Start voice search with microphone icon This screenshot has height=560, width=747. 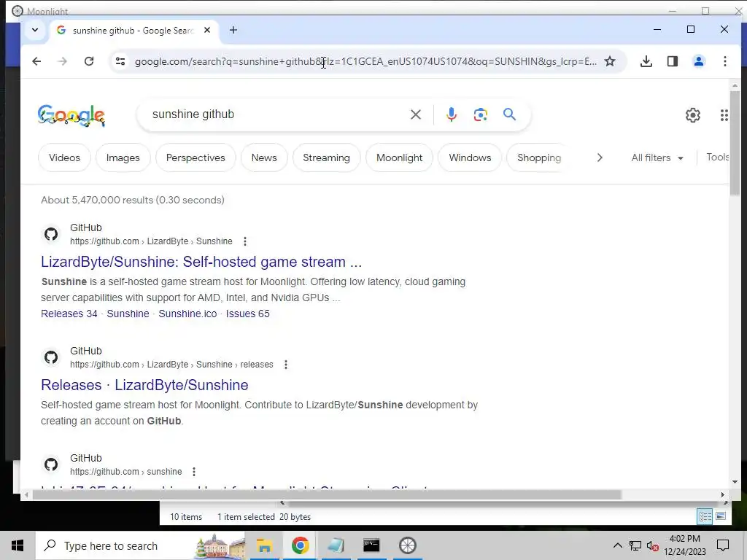pyautogui.click(x=451, y=114)
